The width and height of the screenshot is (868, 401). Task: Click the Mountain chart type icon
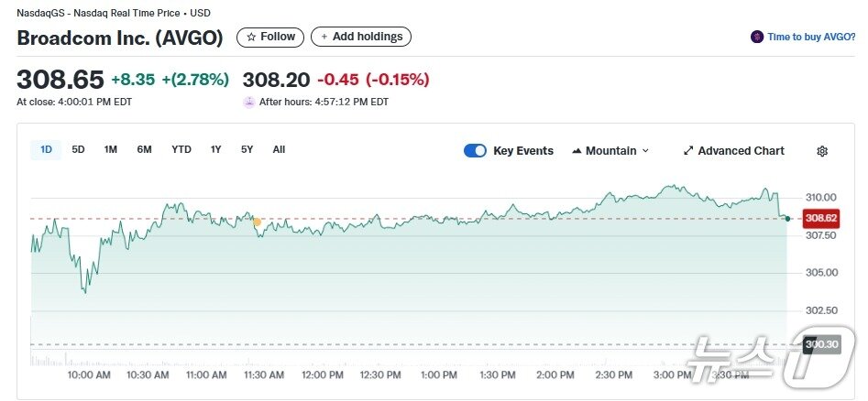[577, 151]
